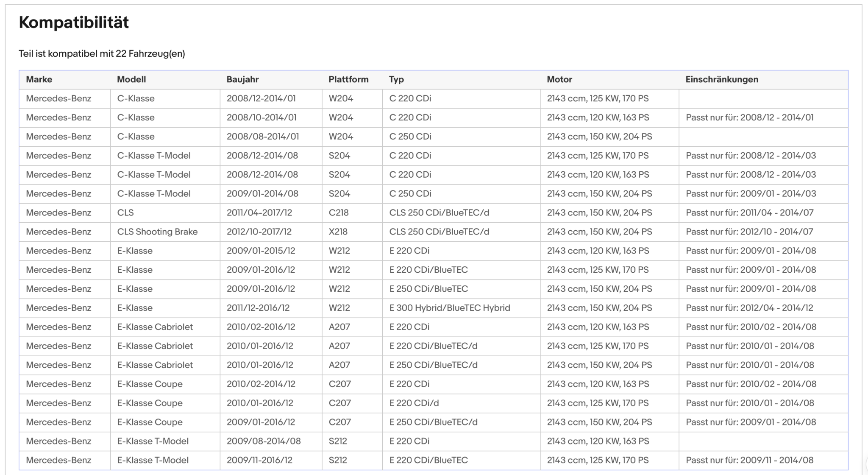Image resolution: width=868 pixels, height=475 pixels.
Task: Click the E 300 Hybrid/BlueTEC Hybrid type cell
Action: 450,308
